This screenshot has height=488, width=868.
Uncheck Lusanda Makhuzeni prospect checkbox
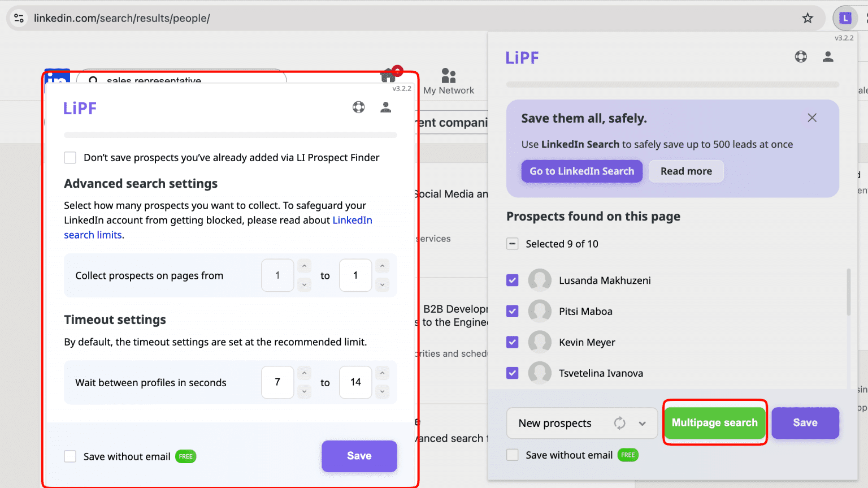pyautogui.click(x=513, y=280)
